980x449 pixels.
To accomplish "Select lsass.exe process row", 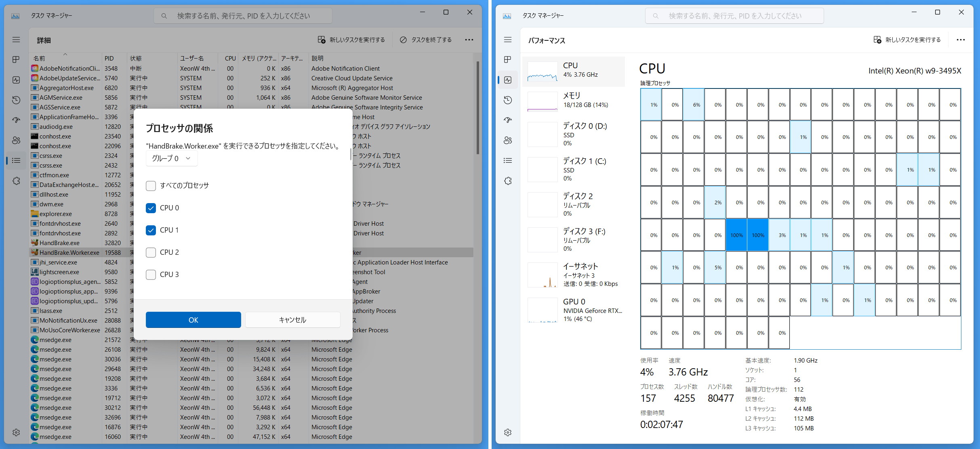I will [251, 311].
